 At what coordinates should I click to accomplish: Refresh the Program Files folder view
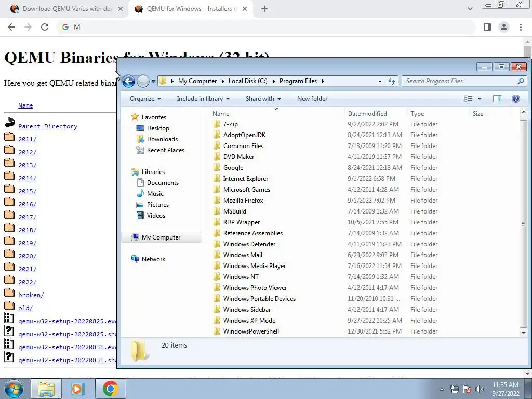tap(392, 81)
